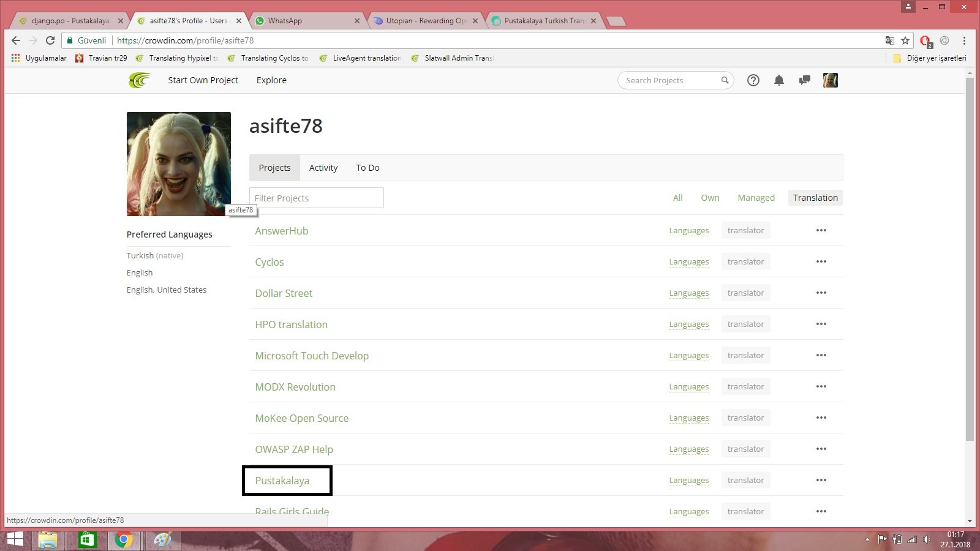Select the Translation filter

pyautogui.click(x=815, y=198)
